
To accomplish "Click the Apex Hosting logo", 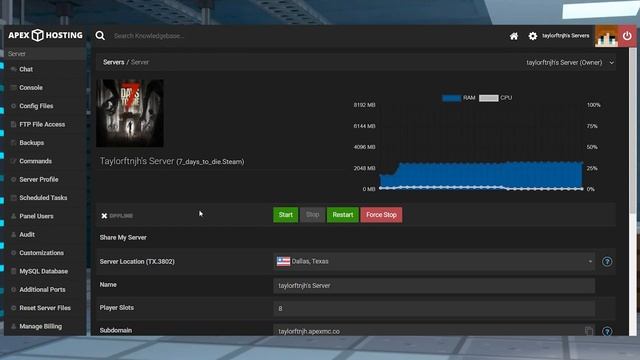I will click(45, 36).
